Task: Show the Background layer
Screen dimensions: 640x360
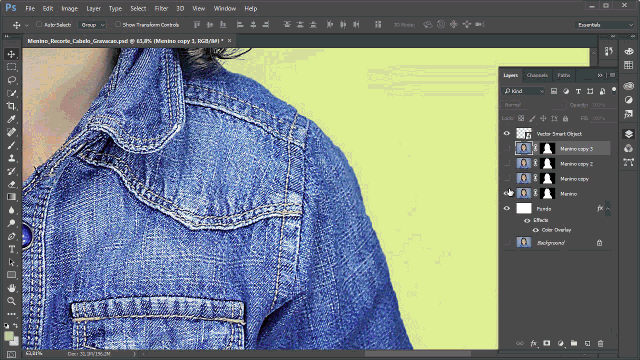Action: click(507, 243)
